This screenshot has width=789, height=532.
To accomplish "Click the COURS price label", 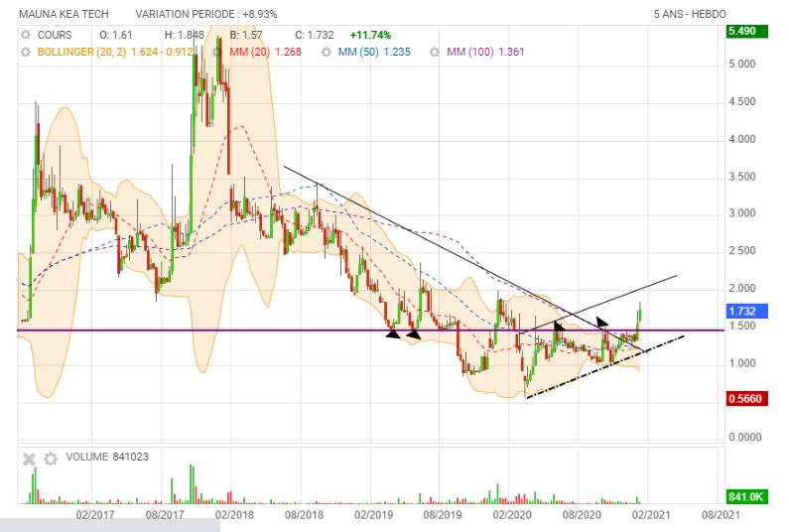I will pyautogui.click(x=55, y=35).
